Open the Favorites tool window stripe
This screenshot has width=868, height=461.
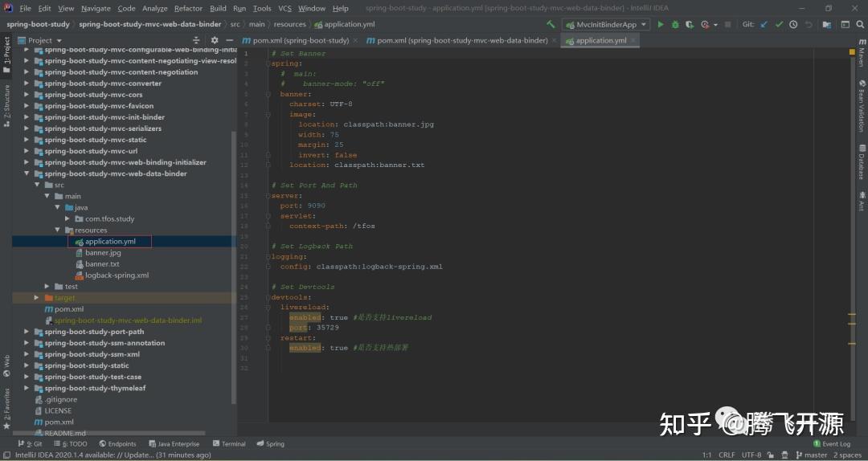pos(6,409)
